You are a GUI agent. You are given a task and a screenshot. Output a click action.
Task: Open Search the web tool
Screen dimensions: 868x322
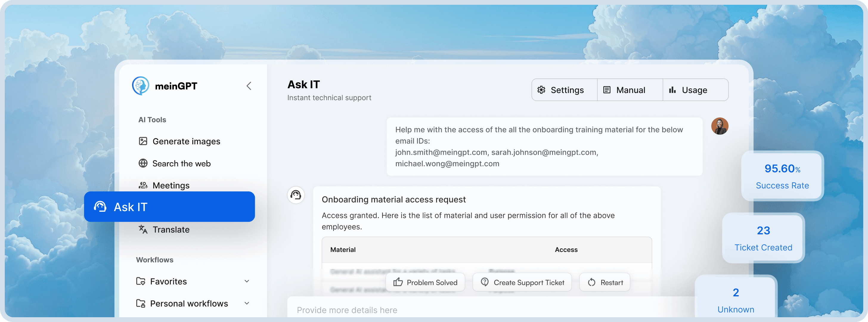coord(181,163)
